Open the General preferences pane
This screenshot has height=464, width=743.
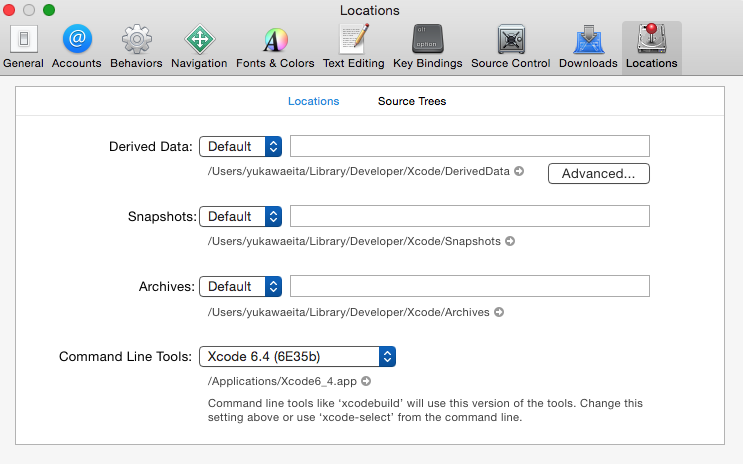pos(23,47)
